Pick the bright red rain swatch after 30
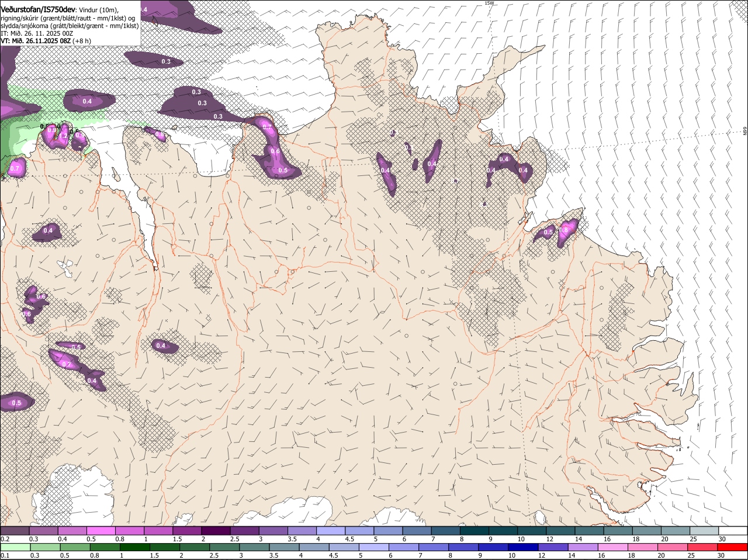 [x=733, y=547]
